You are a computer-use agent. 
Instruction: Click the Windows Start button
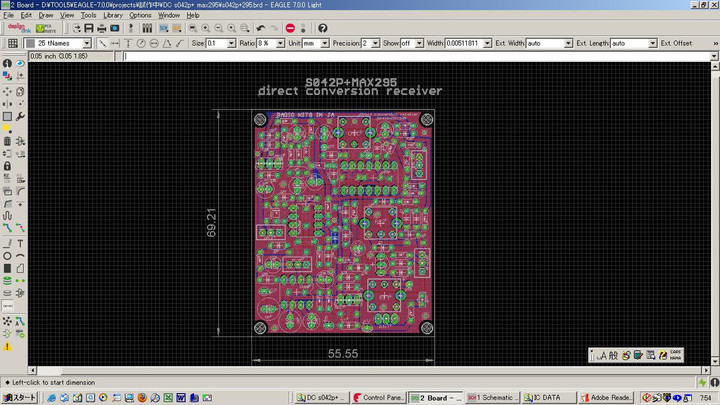tap(18, 397)
